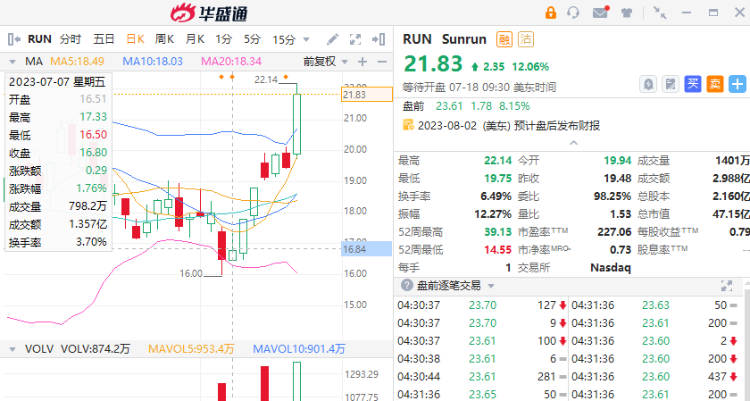The width and height of the screenshot is (750, 401).
Task: Switch to 1分 one-minute chart
Action: pyautogui.click(x=223, y=39)
